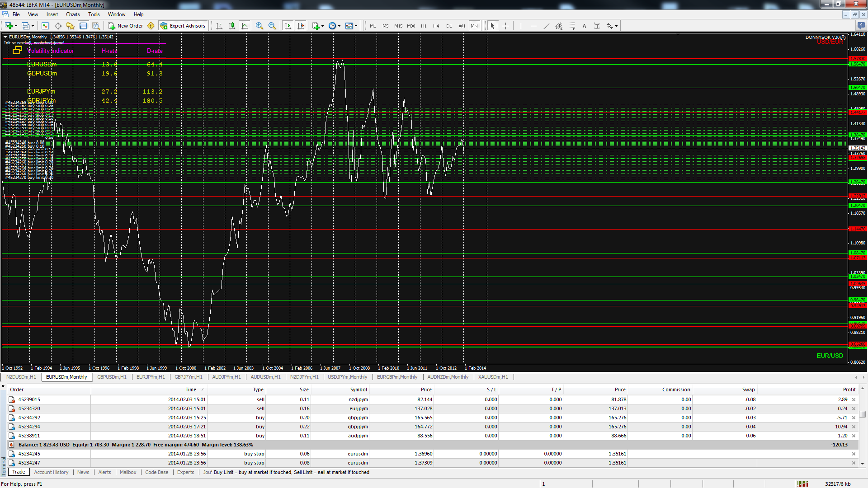
Task: Close order 45239015 with X
Action: tap(854, 399)
